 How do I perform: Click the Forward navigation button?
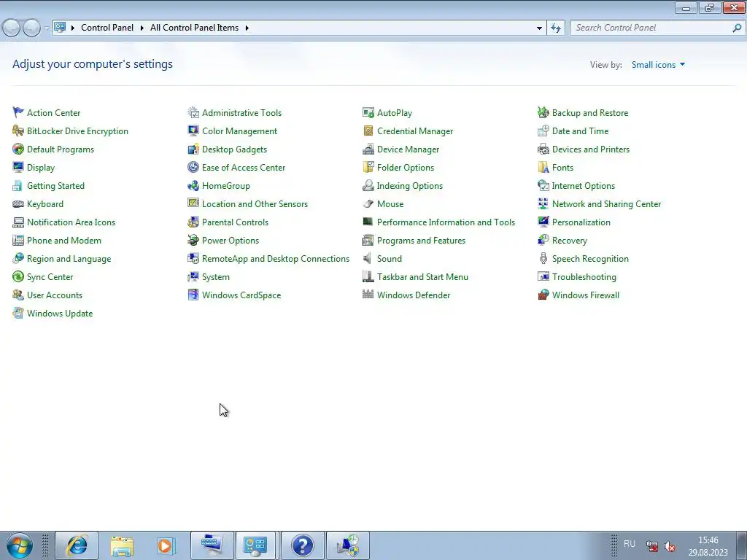click(x=31, y=28)
